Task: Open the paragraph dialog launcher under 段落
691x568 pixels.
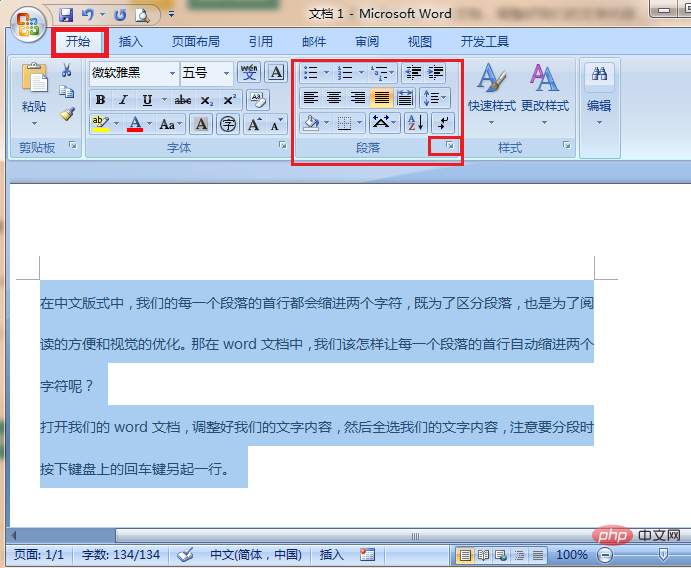Action: [450, 147]
